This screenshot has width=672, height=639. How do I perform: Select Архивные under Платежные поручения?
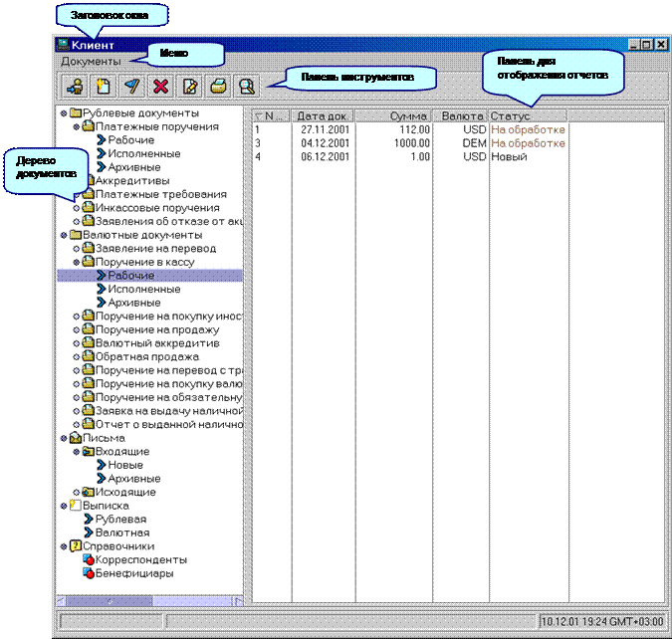(134, 167)
